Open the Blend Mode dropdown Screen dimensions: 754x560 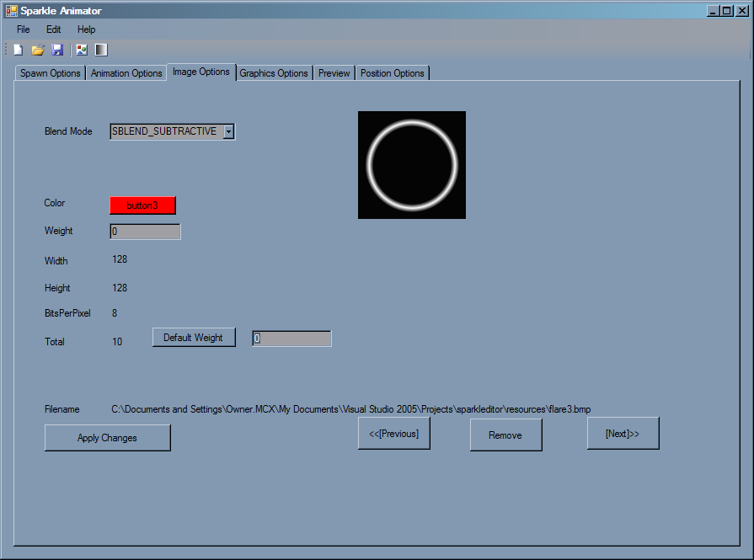(x=227, y=131)
